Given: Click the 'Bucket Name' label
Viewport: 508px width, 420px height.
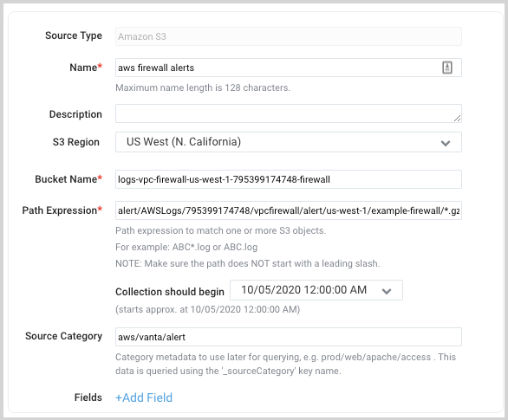Looking at the screenshot, I should [x=68, y=179].
